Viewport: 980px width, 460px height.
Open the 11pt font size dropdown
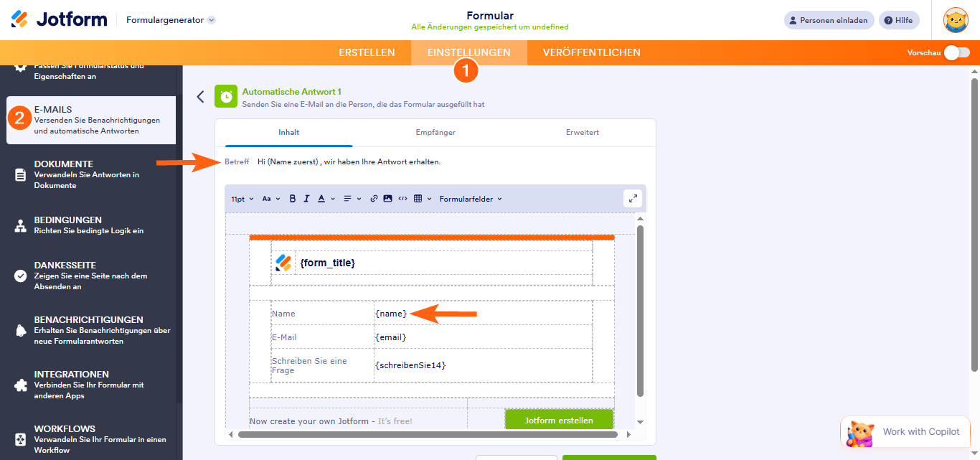242,199
